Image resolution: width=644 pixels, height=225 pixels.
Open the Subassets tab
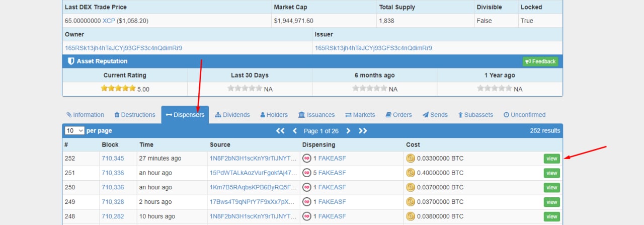pos(475,115)
